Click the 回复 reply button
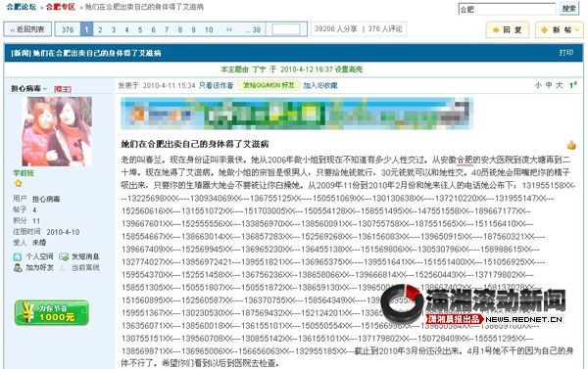Image resolution: width=588 pixels, height=369 pixels. click(508, 30)
